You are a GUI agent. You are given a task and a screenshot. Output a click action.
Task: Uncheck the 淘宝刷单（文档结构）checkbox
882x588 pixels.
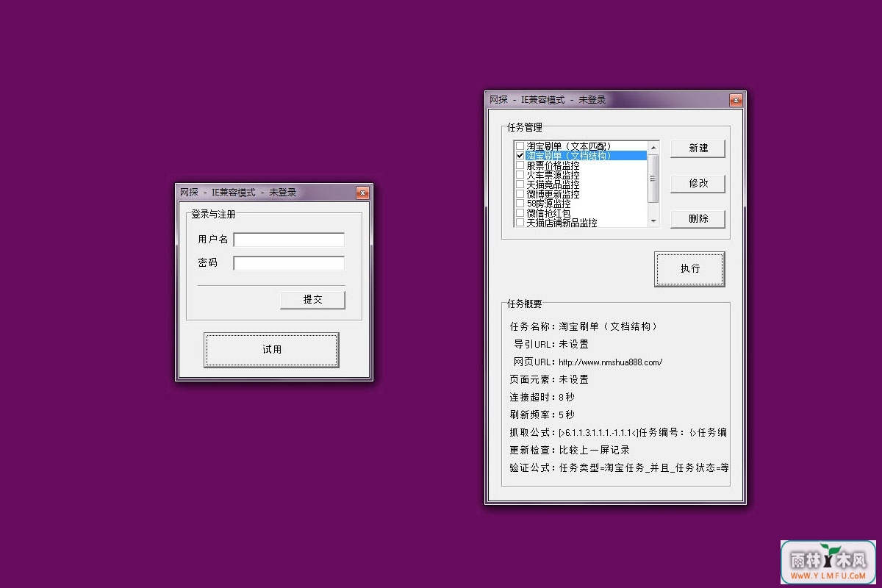(520, 156)
